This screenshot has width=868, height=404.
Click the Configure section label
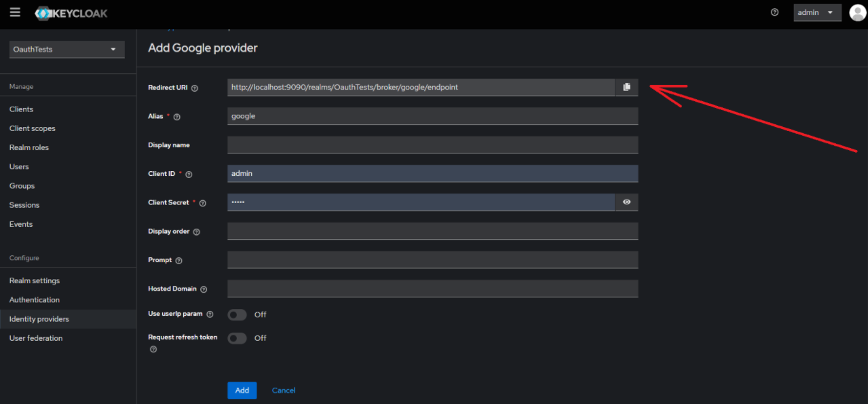coord(24,258)
